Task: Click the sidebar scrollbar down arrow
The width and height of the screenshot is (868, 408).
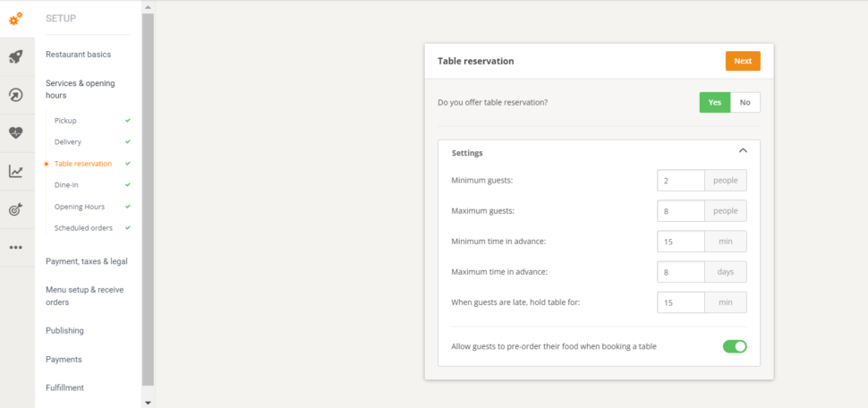Action: pyautogui.click(x=148, y=403)
